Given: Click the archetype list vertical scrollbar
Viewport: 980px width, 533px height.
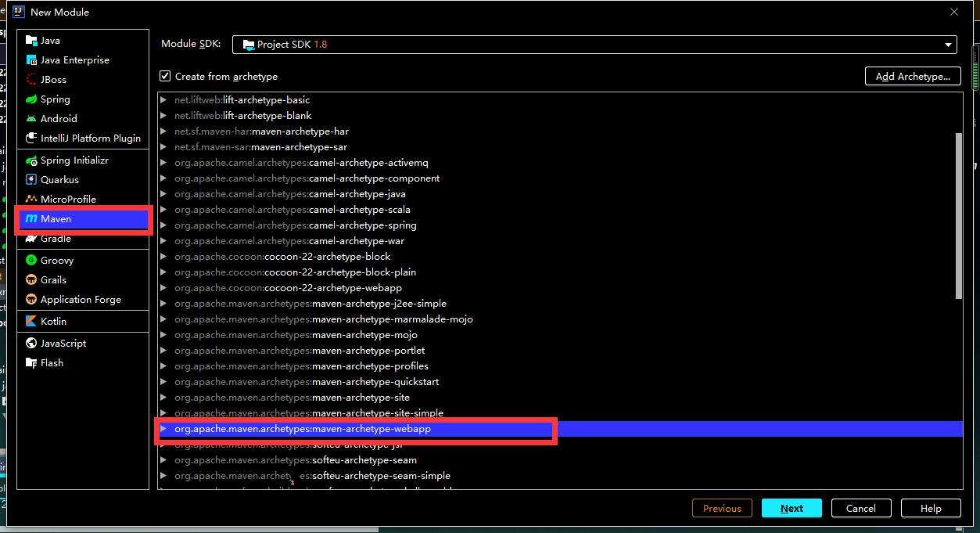Looking at the screenshot, I should 959,215.
